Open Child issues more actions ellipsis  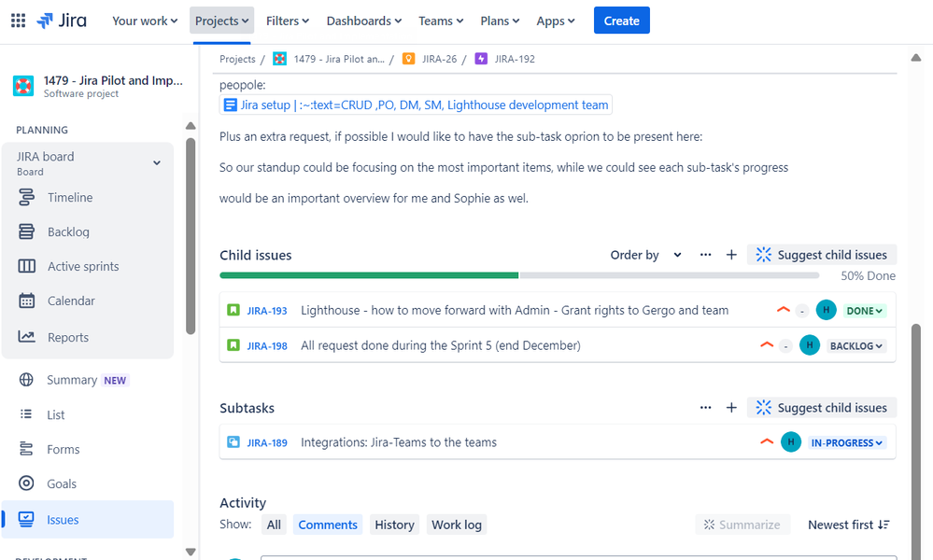[706, 255]
